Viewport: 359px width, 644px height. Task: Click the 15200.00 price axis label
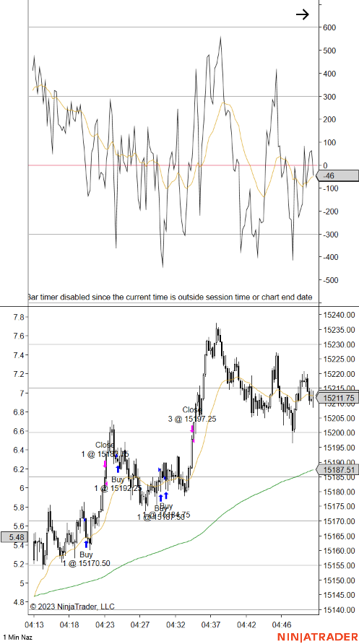point(339,433)
